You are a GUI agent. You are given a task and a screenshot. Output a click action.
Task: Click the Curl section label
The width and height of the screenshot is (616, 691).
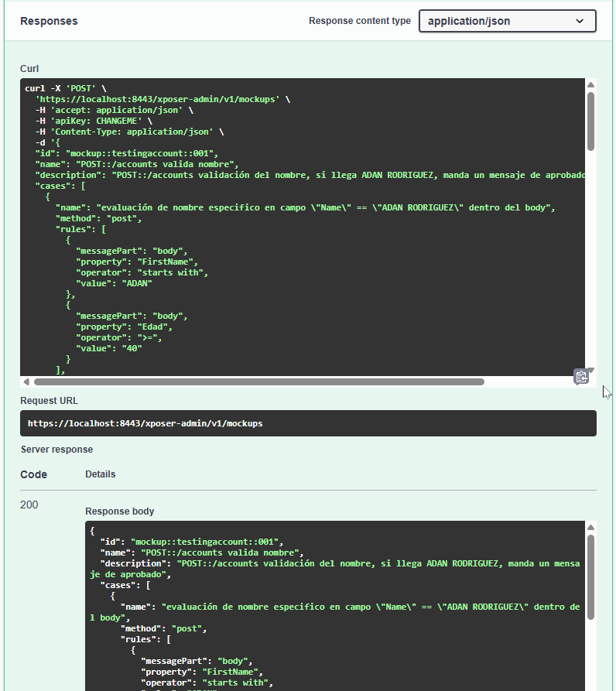pos(29,69)
